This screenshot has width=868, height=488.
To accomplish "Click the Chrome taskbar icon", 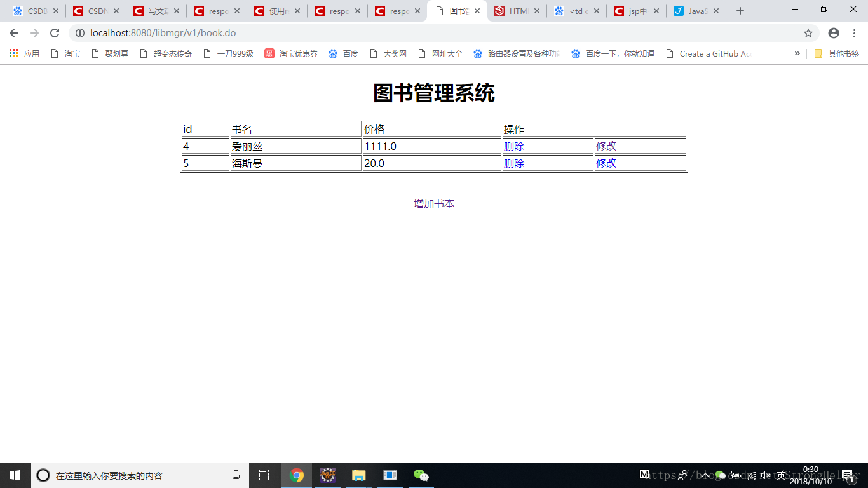I will 297,475.
